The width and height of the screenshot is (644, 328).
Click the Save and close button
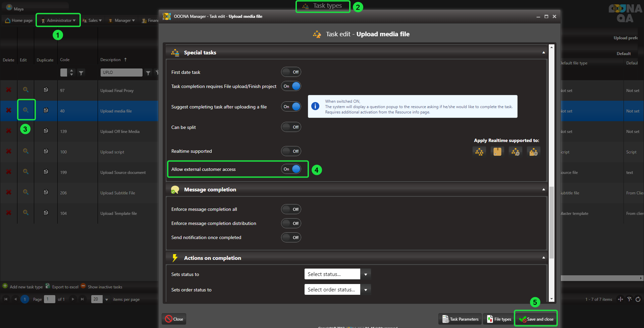coord(536,319)
